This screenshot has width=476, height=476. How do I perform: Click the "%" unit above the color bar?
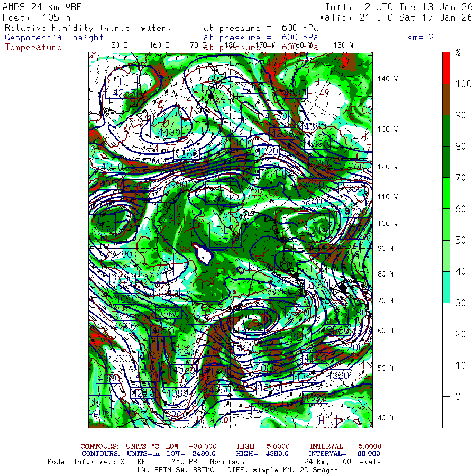pyautogui.click(x=458, y=52)
